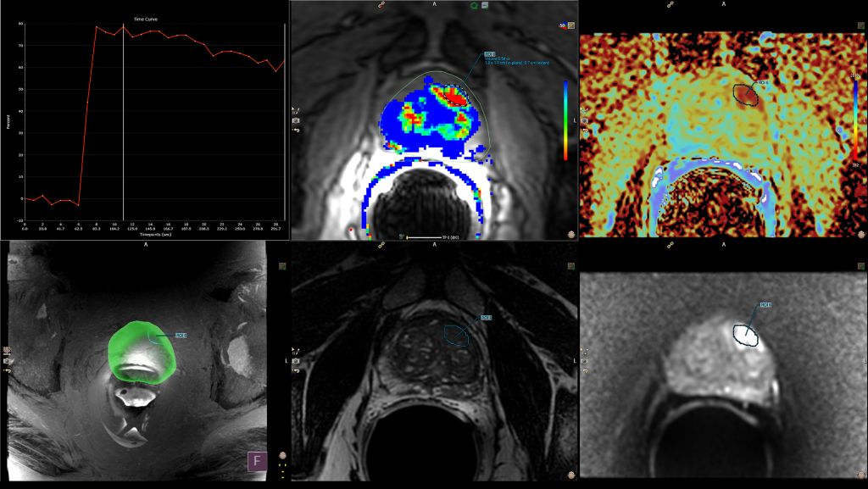The width and height of the screenshot is (868, 489).
Task: Select the ROI label on the diffusion image
Action: pyautogui.click(x=765, y=305)
